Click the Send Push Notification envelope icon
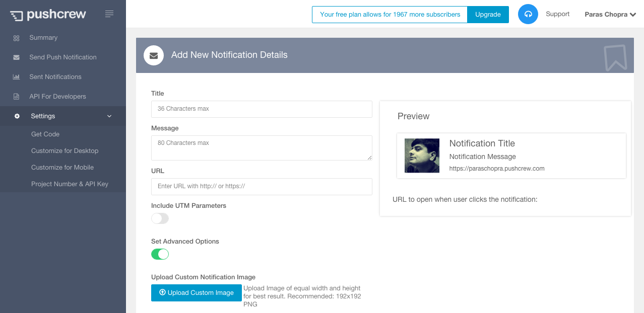644x313 pixels. (17, 57)
